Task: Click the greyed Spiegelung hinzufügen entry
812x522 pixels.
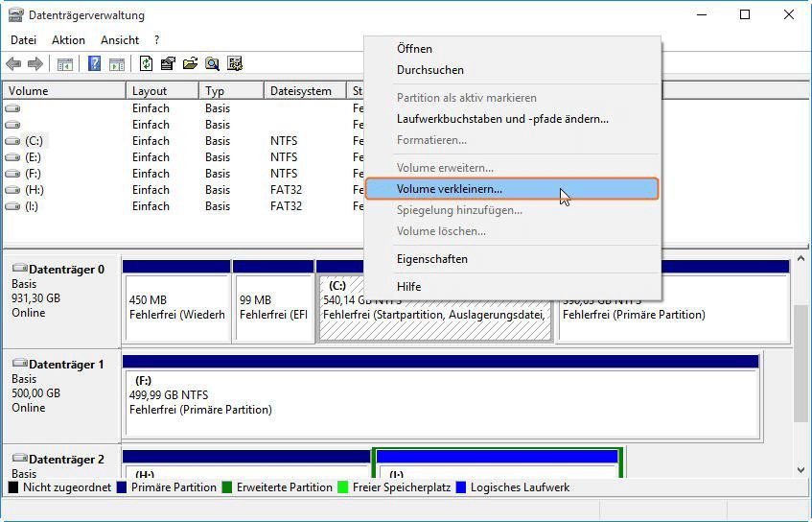Action: [x=513, y=210]
